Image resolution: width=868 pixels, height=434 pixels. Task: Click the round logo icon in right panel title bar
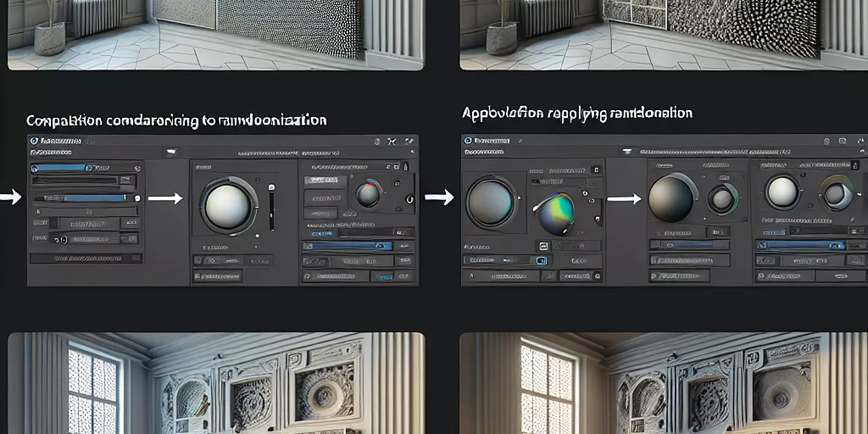[x=468, y=141]
